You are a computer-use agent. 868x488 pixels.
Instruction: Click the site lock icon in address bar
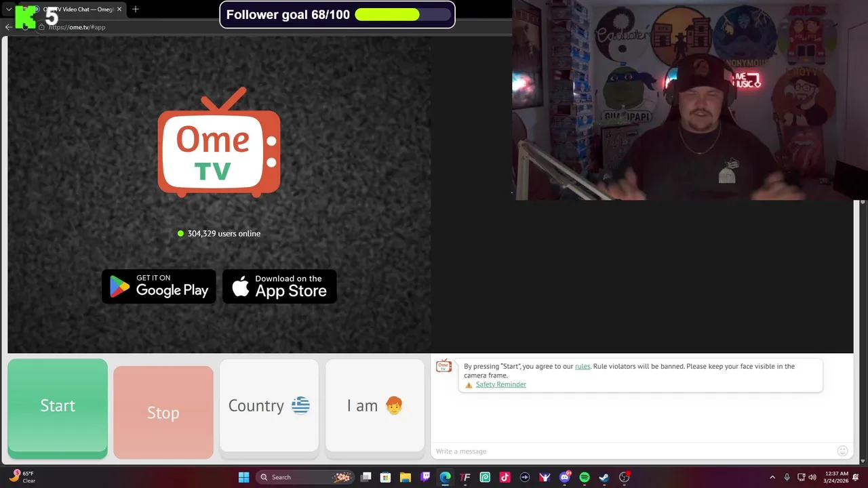pos(41,27)
